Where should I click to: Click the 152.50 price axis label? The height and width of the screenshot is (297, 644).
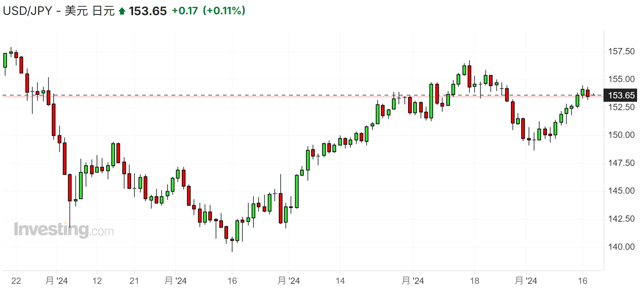621,107
